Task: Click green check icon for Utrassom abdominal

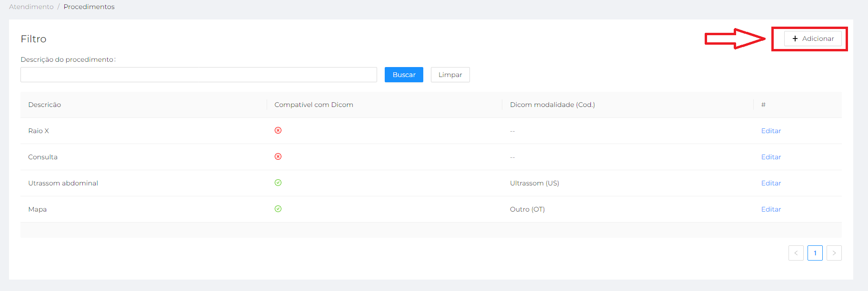Action: click(x=278, y=183)
